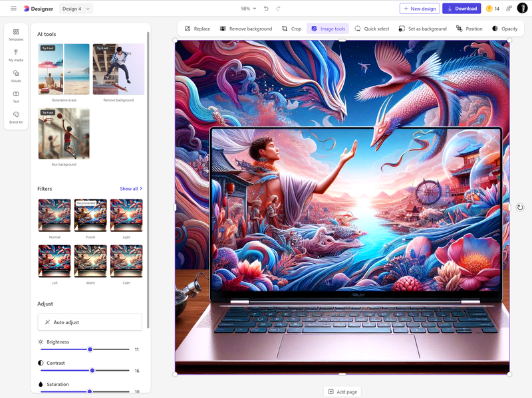Image resolution: width=532 pixels, height=398 pixels.
Task: Open the Brand kit panel
Action: click(16, 118)
